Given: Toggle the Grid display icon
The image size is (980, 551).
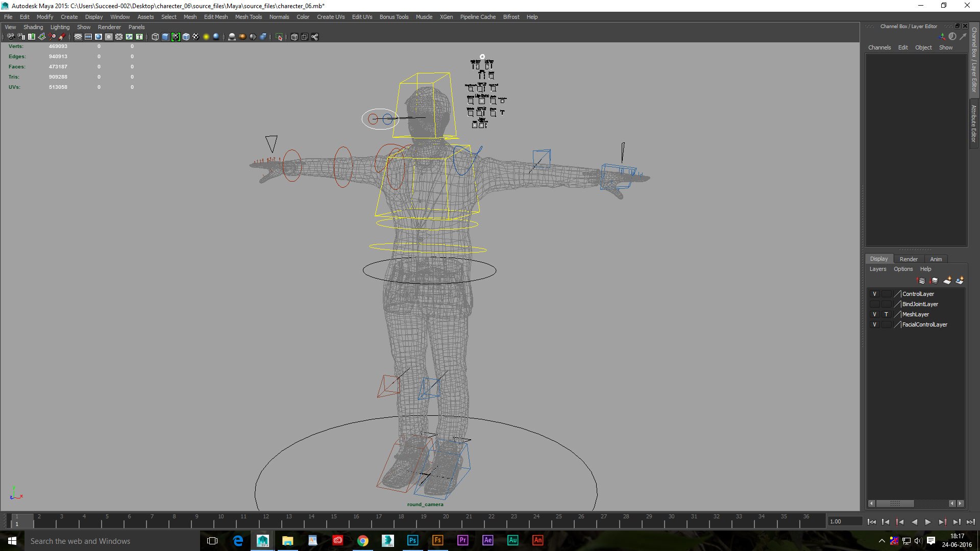Looking at the screenshot, I should (x=78, y=37).
